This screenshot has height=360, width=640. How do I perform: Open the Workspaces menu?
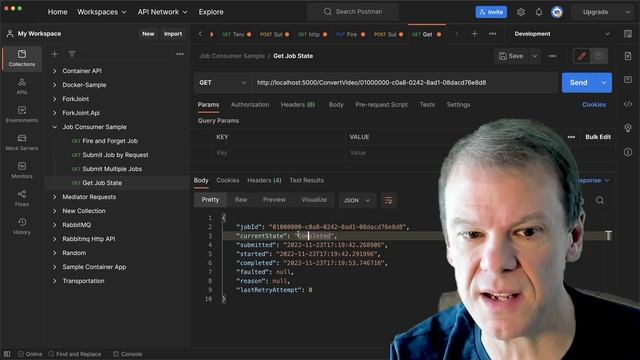(x=102, y=12)
